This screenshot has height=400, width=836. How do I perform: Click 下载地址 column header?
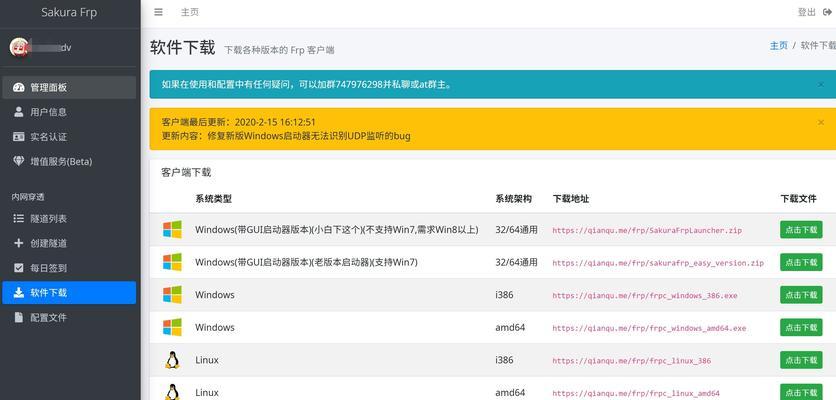pyautogui.click(x=570, y=198)
